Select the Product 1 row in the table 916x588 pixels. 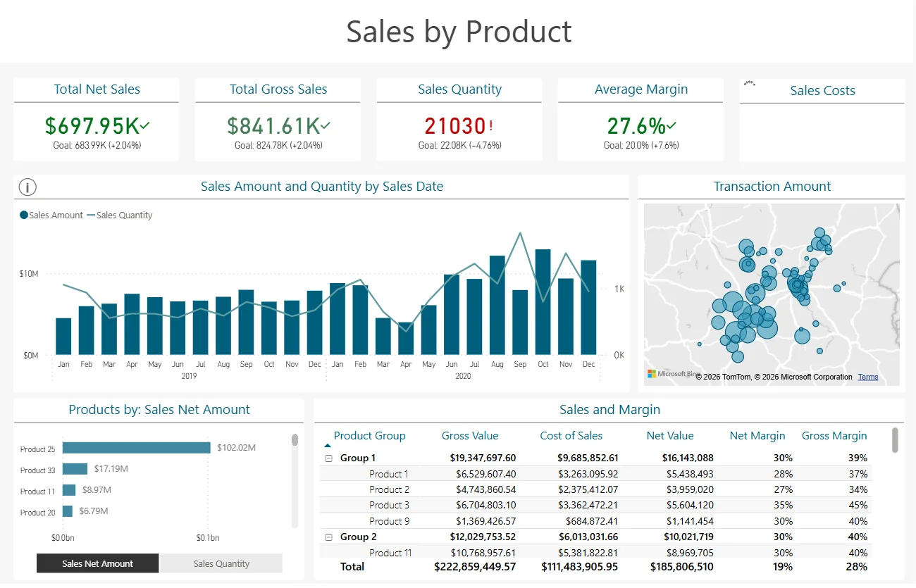(x=595, y=474)
